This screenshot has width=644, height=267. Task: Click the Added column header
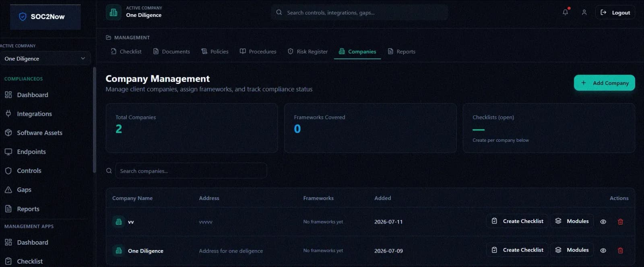click(382, 198)
